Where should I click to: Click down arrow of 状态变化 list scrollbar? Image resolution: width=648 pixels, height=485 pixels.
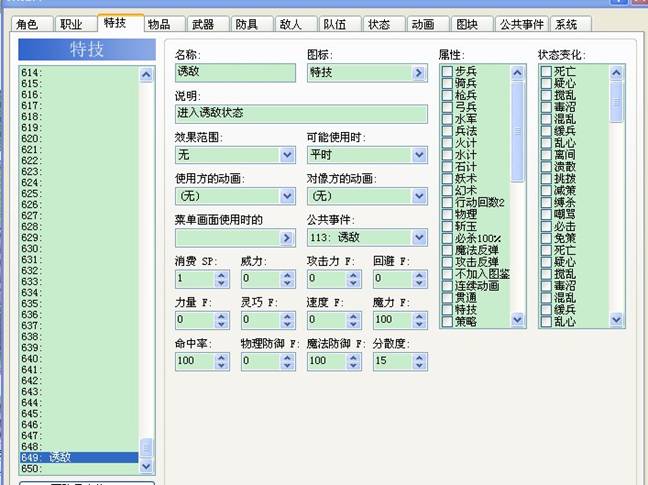tap(616, 319)
